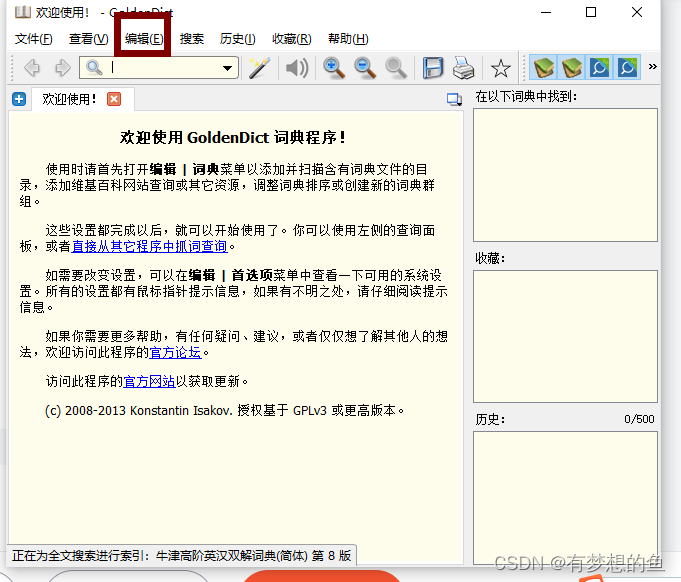Screen dimensions: 681x582
Task: Click the GoldenDict book icon in title bar
Action: [23, 12]
